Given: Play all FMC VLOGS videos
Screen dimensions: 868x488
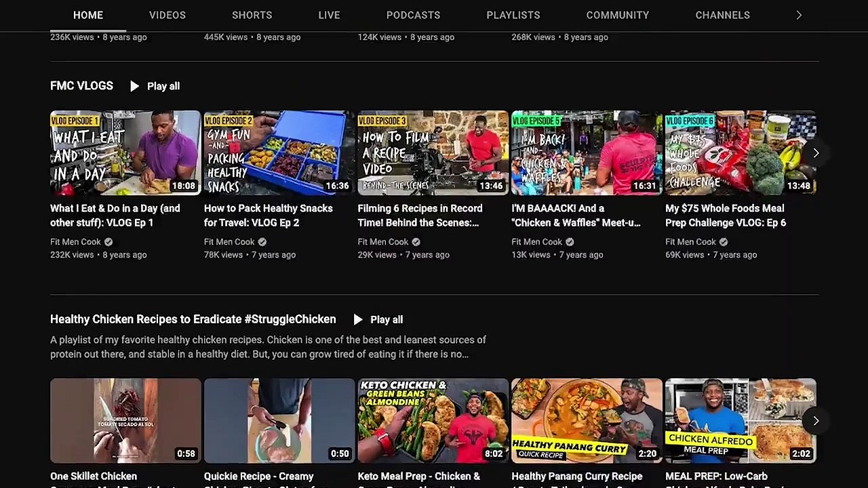Looking at the screenshot, I should 155,86.
